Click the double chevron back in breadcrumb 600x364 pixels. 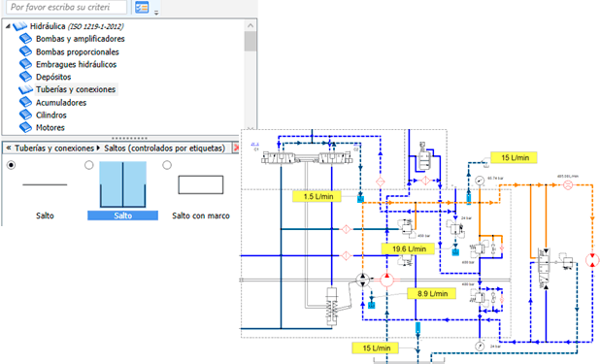tap(9, 148)
